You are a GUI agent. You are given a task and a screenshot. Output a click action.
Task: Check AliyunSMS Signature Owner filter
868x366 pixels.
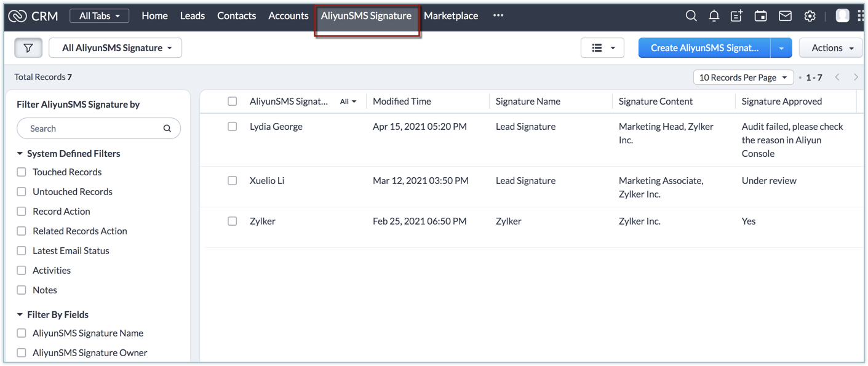point(22,353)
